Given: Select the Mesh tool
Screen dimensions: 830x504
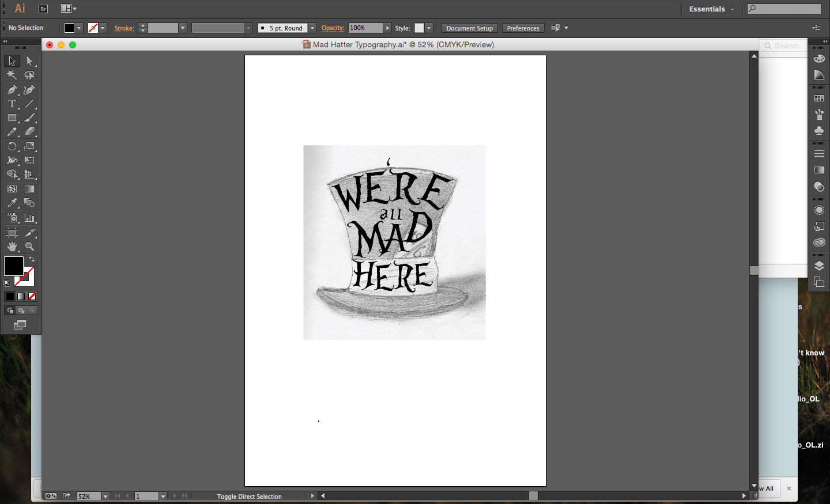Looking at the screenshot, I should [x=12, y=189].
